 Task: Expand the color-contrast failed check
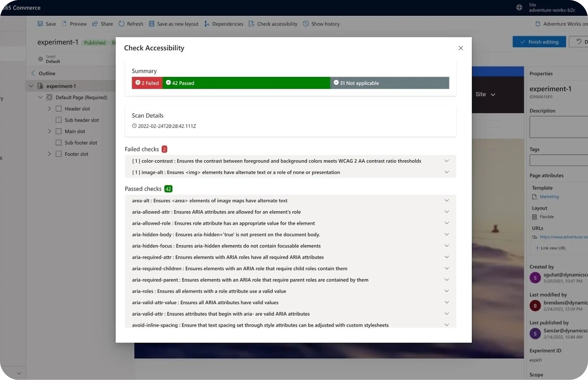pos(446,161)
